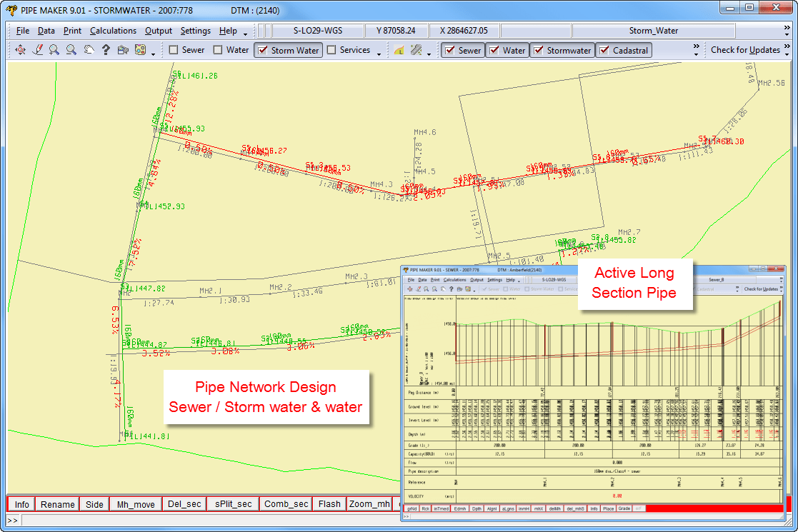The image size is (798, 532).
Task: Open the Settings menu
Action: click(x=196, y=31)
